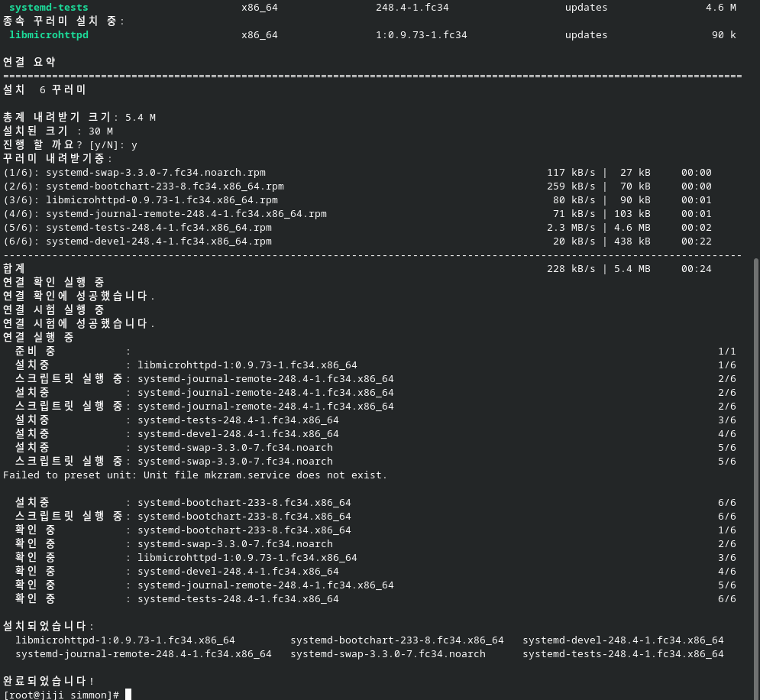Click the 'Failed to preset unit' error line
Screen dimensions: 760x700
(x=195, y=475)
